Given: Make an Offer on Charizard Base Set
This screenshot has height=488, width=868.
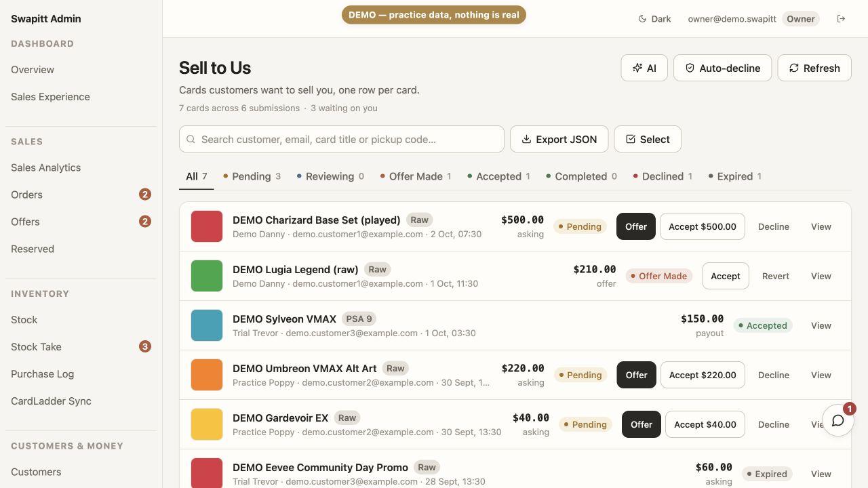Looking at the screenshot, I should pos(636,226).
